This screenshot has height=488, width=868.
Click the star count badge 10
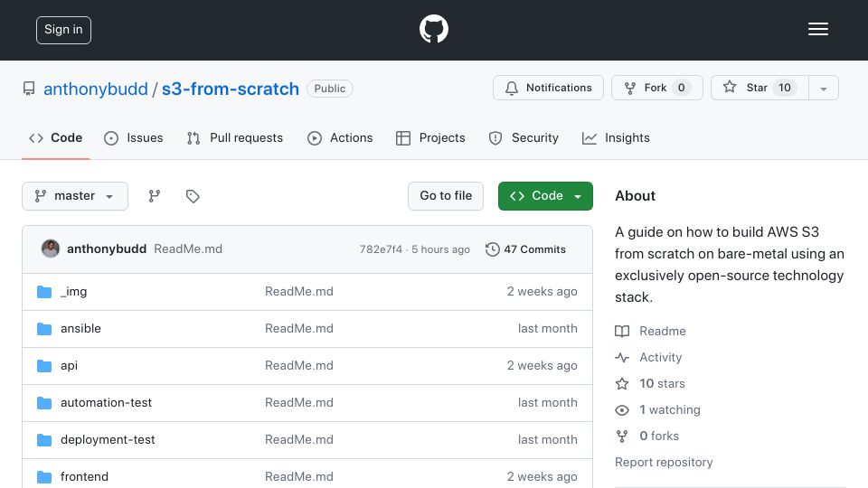point(785,88)
